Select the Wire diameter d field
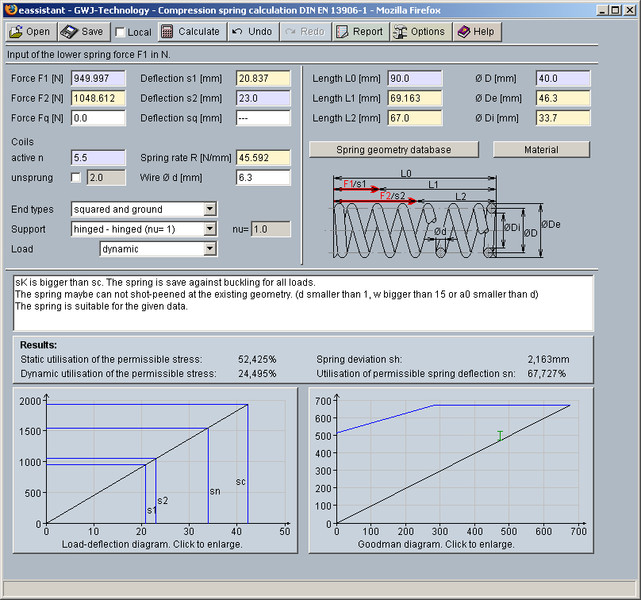This screenshot has width=641, height=600. point(263,178)
